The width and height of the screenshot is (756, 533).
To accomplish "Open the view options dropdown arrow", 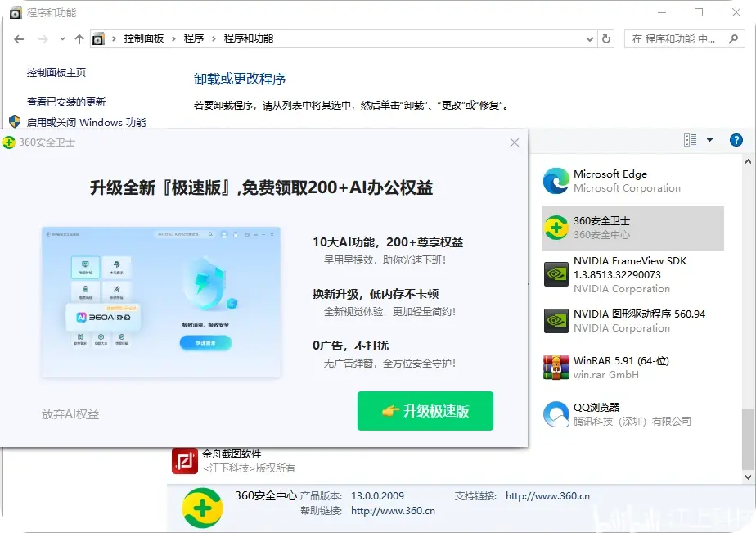I will pyautogui.click(x=709, y=140).
